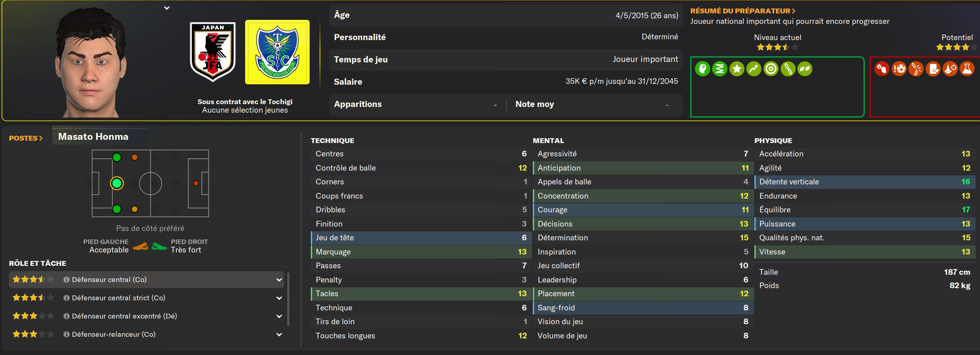The width and height of the screenshot is (980, 355).
Task: Click the role list scrollbar
Action: (288, 299)
